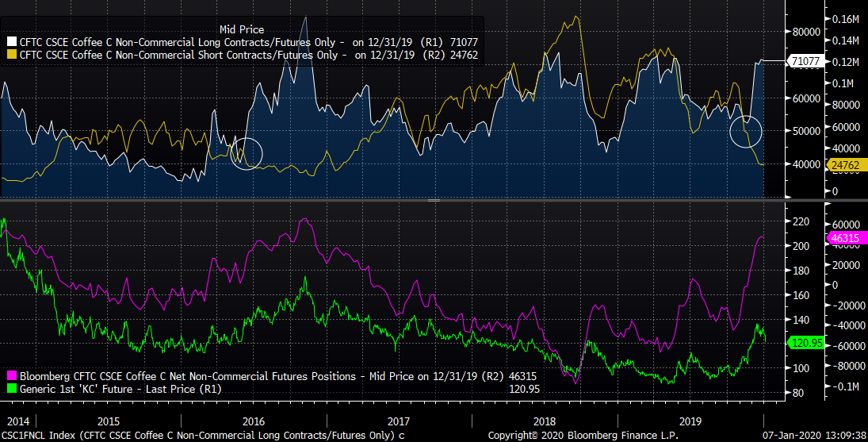Click the -0.1M tick on the lower R2 axis
The height and width of the screenshot is (442, 868).
click(x=846, y=386)
